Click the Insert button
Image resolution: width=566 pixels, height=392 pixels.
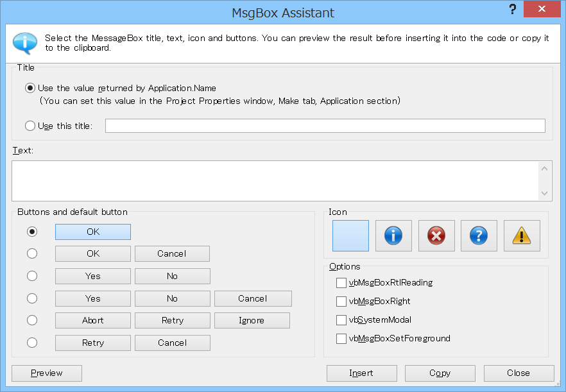pos(361,373)
